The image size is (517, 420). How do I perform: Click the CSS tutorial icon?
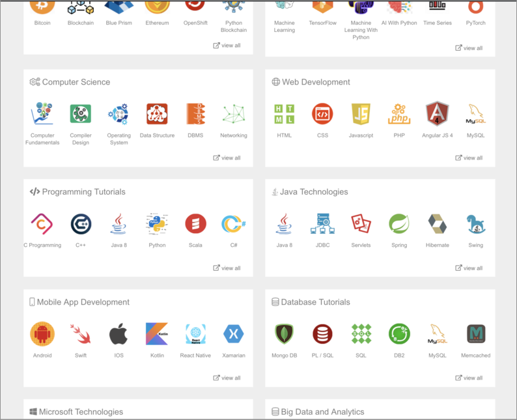322,114
